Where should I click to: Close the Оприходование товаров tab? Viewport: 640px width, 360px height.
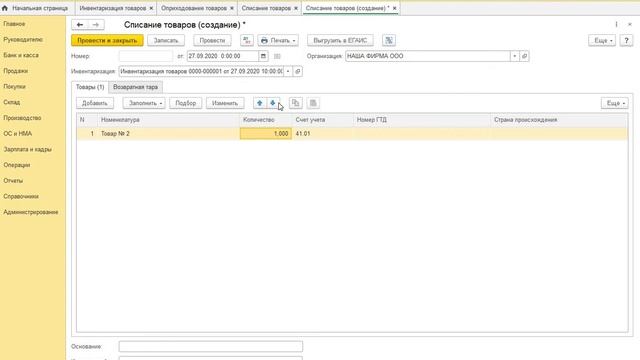232,8
